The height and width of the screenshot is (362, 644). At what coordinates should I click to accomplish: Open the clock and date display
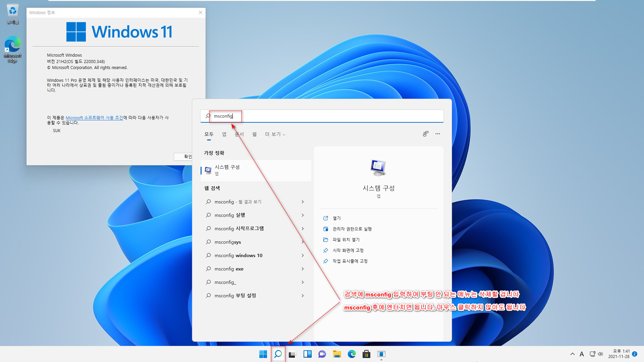[619, 354]
